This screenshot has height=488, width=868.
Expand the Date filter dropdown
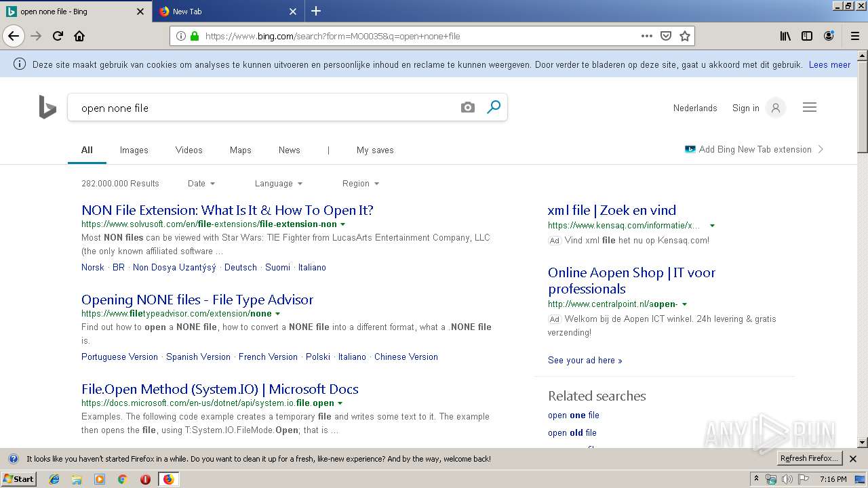(201, 184)
